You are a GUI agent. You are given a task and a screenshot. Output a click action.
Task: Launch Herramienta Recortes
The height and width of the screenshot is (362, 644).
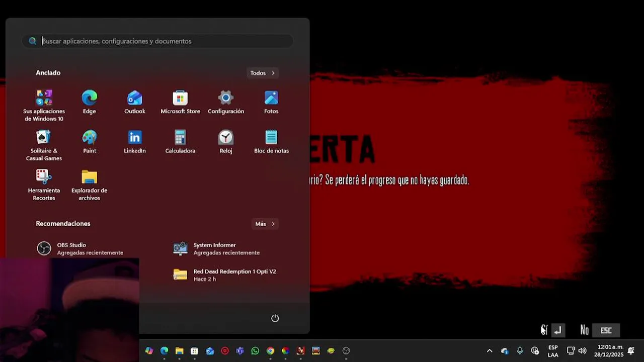click(x=44, y=185)
